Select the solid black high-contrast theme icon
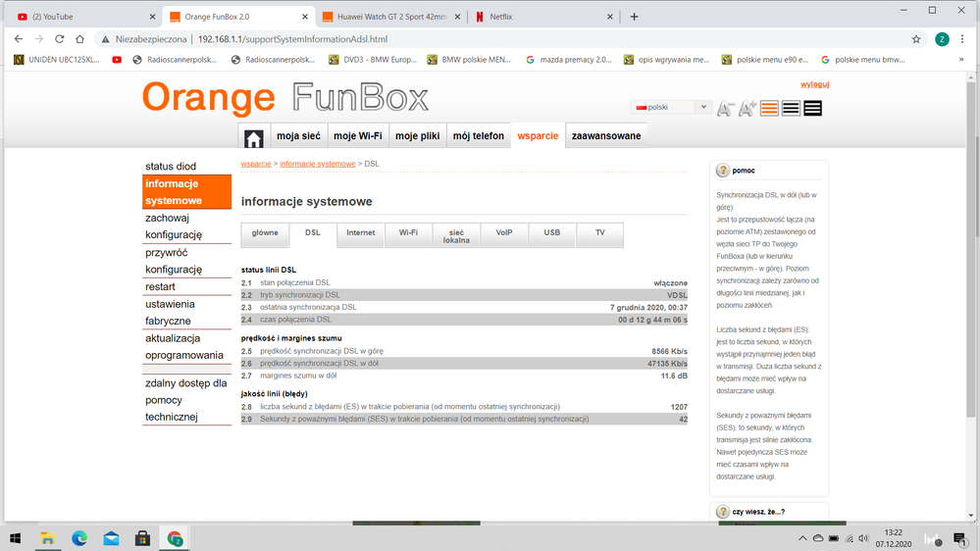The width and height of the screenshot is (980, 551). pos(812,109)
